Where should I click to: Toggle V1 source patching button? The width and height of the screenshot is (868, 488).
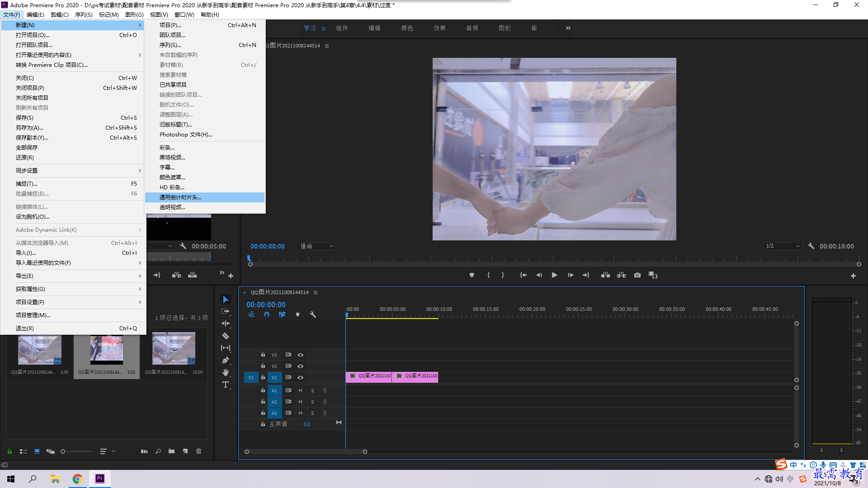pyautogui.click(x=251, y=377)
